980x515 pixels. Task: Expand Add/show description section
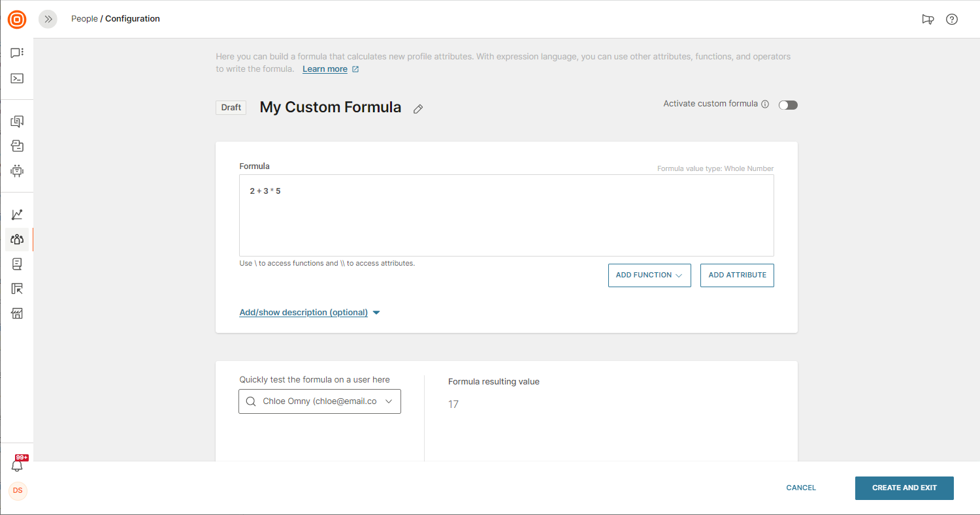click(x=310, y=313)
